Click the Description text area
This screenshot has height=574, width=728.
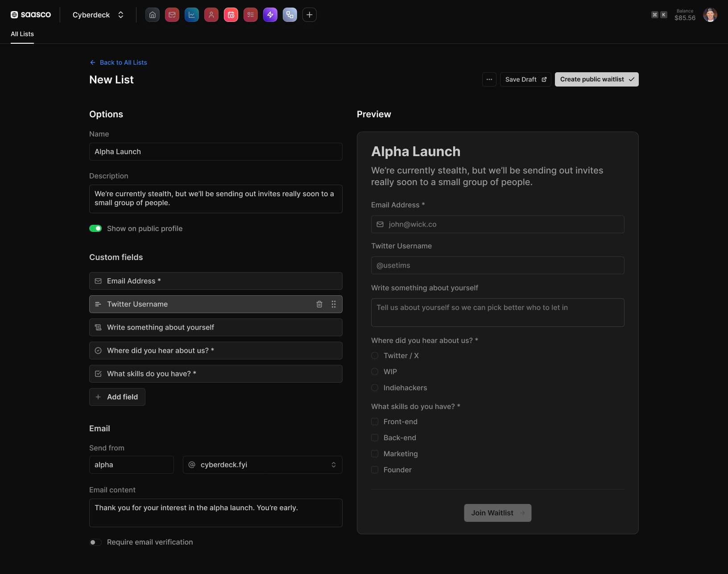coord(216,199)
